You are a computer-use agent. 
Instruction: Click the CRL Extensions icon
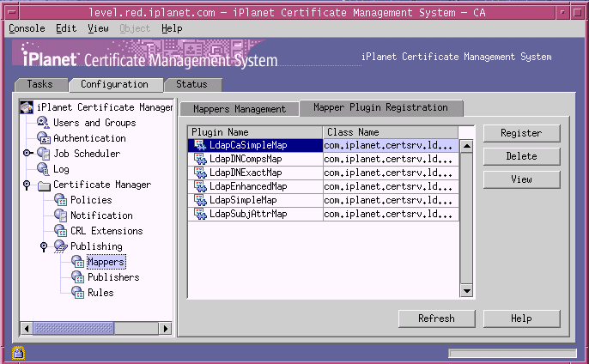click(x=60, y=231)
